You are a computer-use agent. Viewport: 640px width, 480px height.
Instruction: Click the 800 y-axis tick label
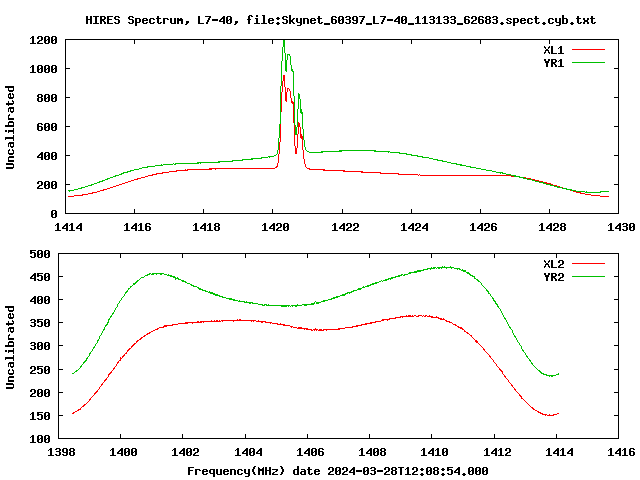pos(47,98)
